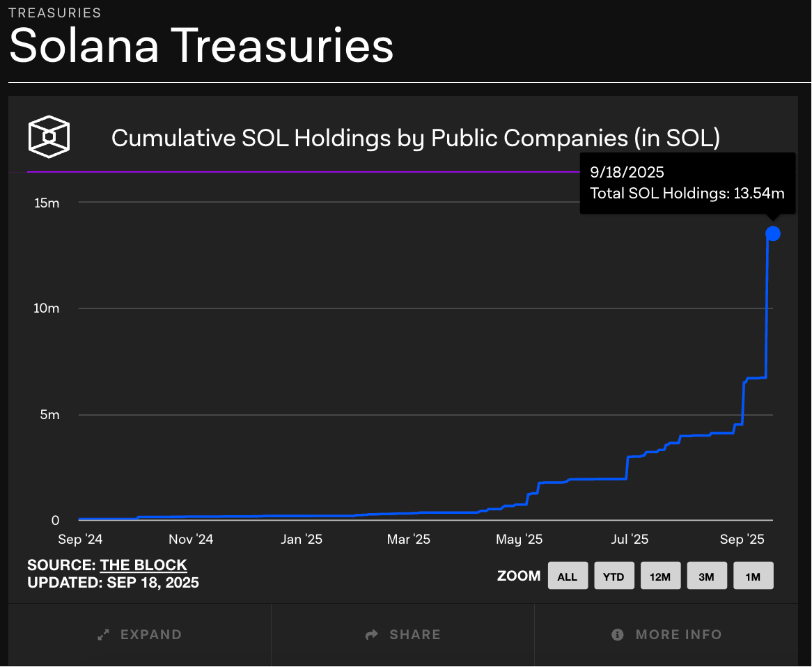This screenshot has width=812, height=667.
Task: Open MORE INFO about the chart
Action: tap(678, 634)
